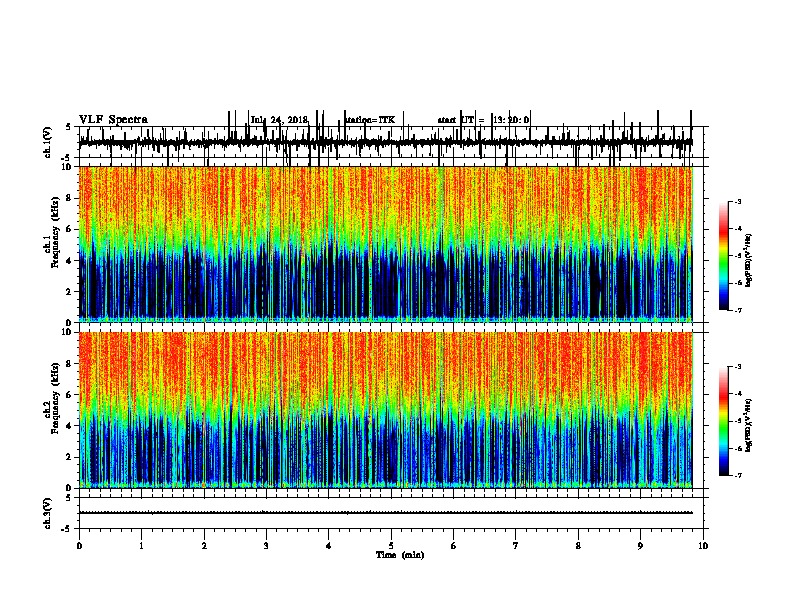This screenshot has width=792, height=612.
Task: Click the "-7" label on ch.2 colorbar
Action: (x=738, y=475)
